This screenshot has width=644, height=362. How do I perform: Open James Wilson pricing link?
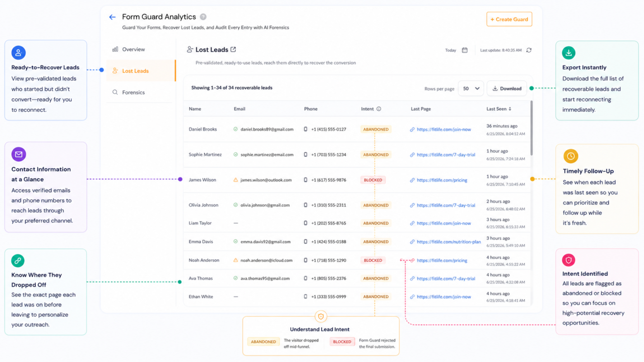pyautogui.click(x=442, y=180)
